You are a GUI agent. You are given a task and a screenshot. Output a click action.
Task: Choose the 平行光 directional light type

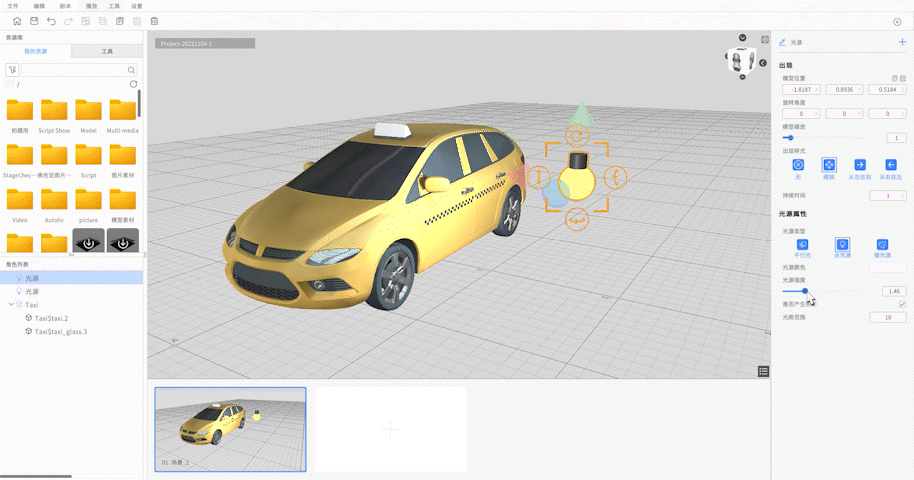click(801, 244)
